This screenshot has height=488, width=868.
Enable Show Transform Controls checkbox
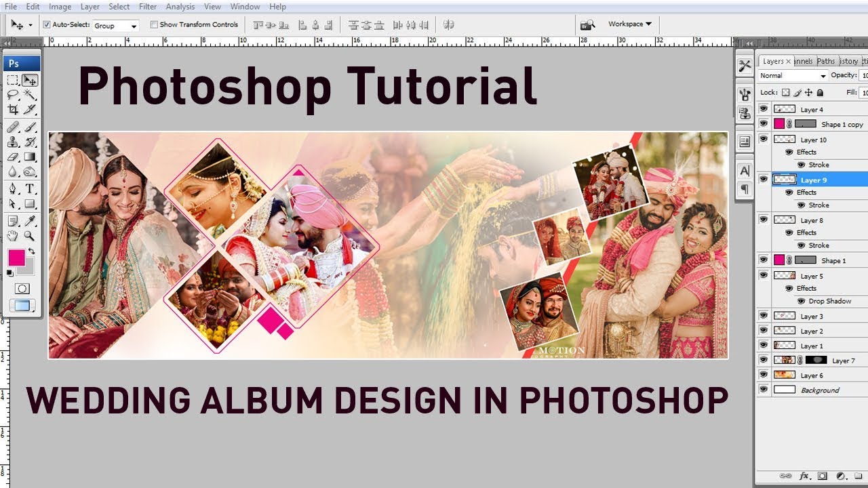pos(154,24)
